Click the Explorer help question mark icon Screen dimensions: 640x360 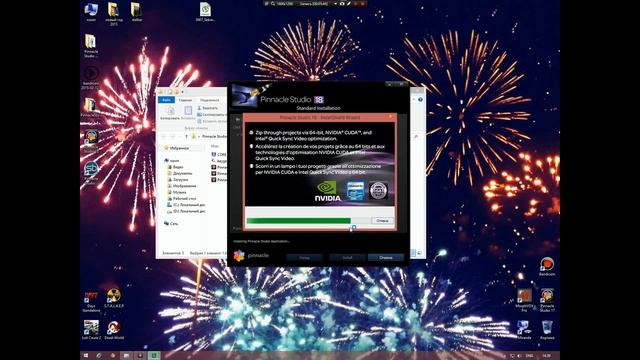pos(420,100)
